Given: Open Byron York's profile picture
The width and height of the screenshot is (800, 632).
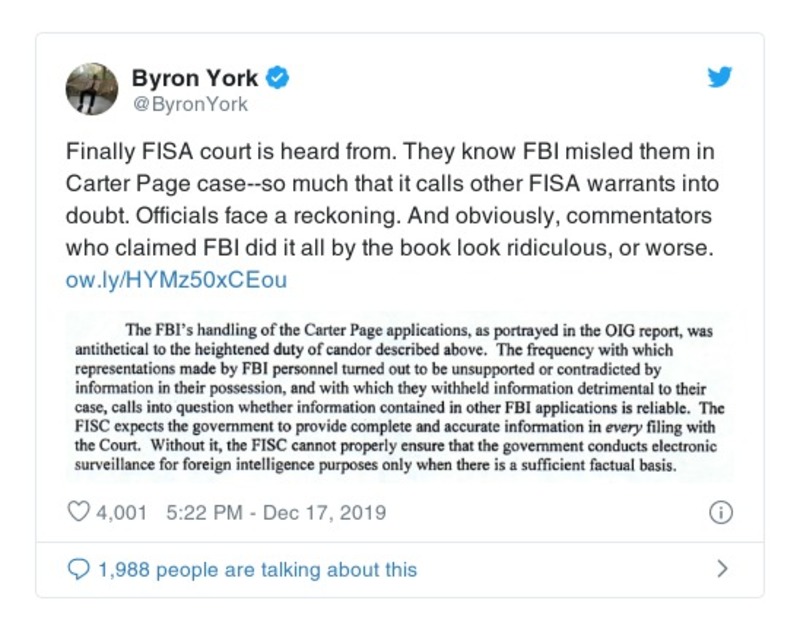Looking at the screenshot, I should [92, 89].
